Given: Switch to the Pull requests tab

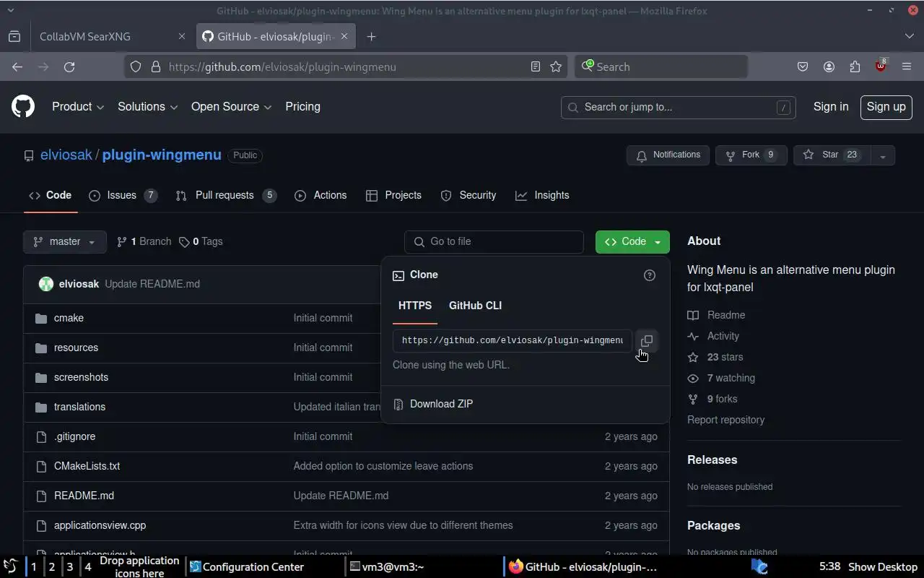Looking at the screenshot, I should click(x=226, y=195).
